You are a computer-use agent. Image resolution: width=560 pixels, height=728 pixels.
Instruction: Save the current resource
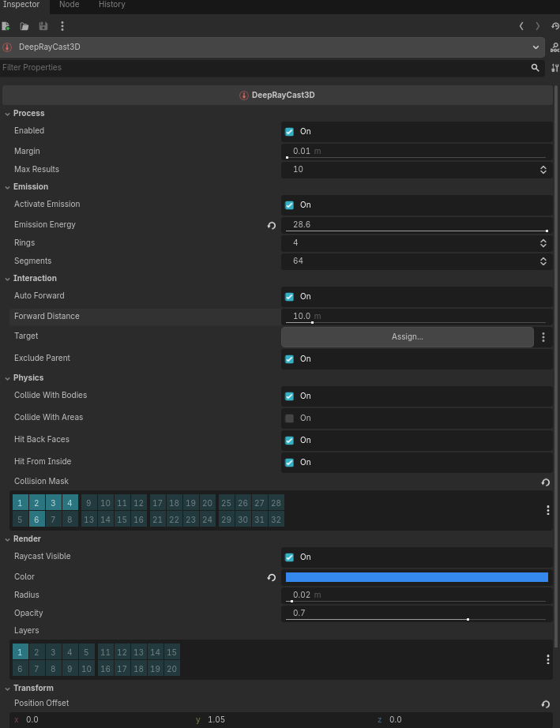[x=44, y=26]
